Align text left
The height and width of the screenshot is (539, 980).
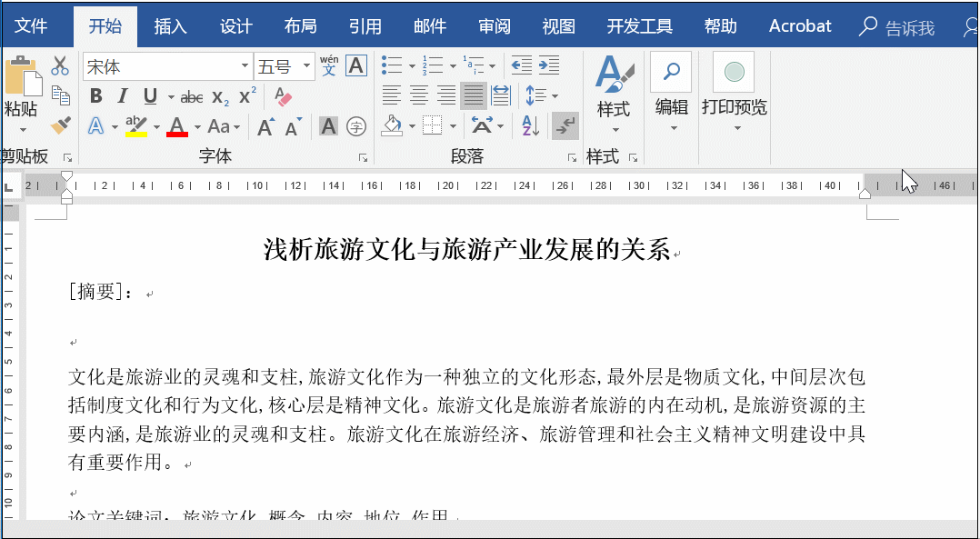(x=391, y=95)
